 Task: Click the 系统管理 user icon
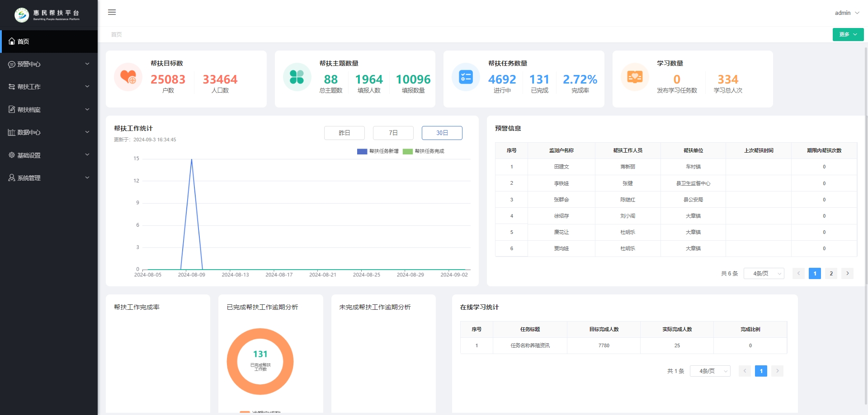(12, 178)
